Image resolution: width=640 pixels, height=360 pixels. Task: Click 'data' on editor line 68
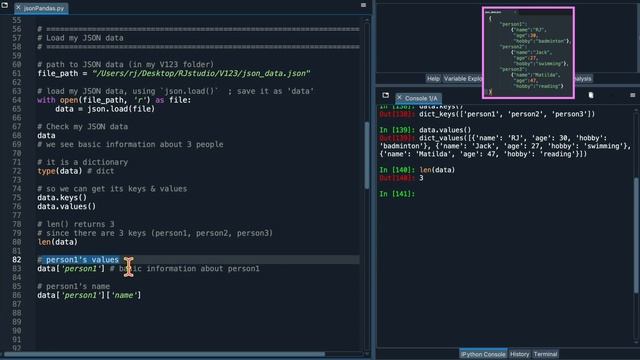(x=46, y=136)
